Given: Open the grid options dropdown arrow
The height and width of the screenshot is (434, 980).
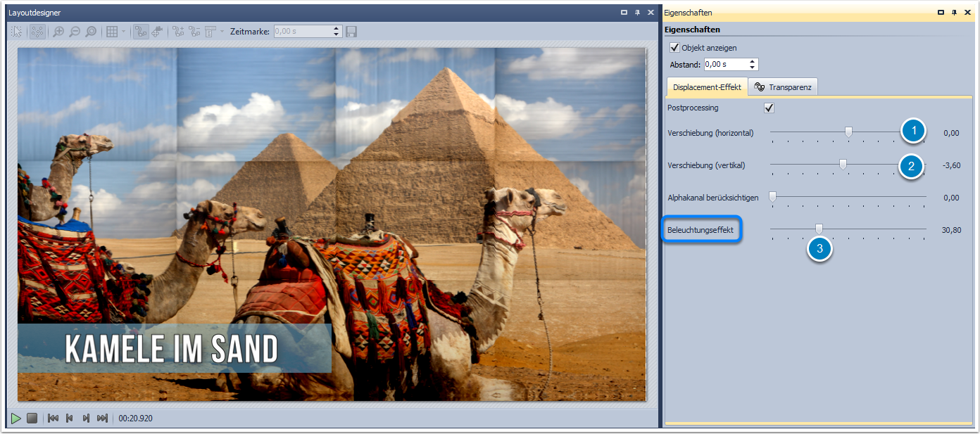Looking at the screenshot, I should [124, 32].
